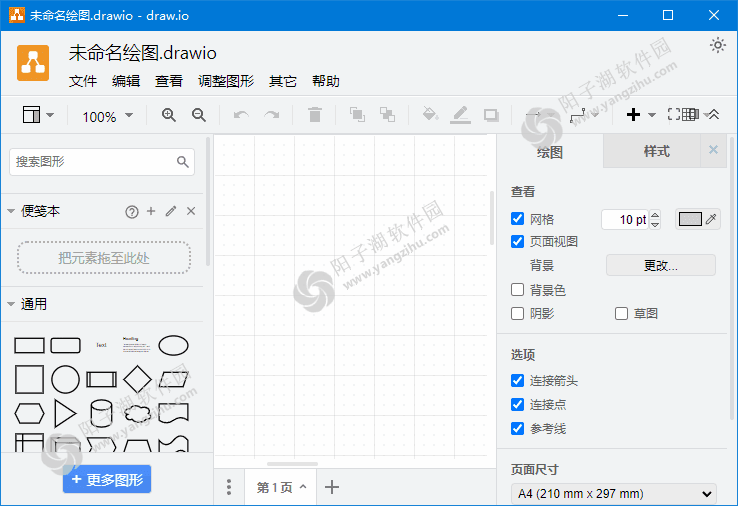The image size is (738, 506).
Task: Click the fullscreen brackets icon in toolbar
Action: 674,114
